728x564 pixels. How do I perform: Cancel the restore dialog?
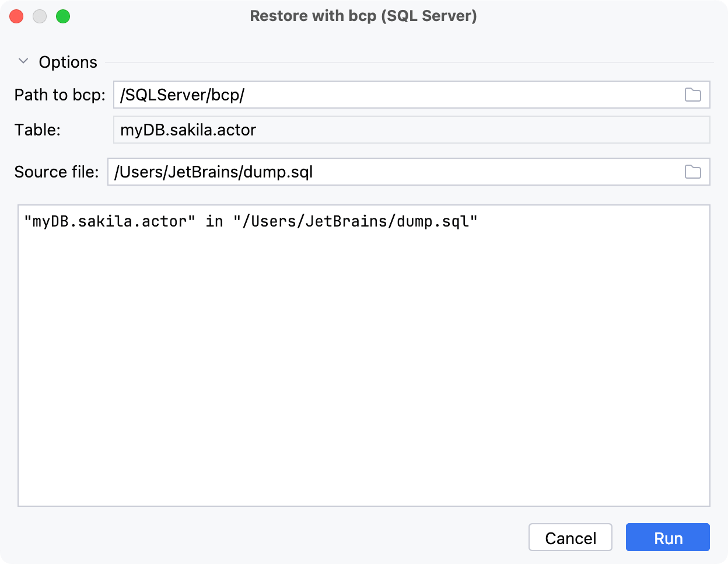[570, 537]
